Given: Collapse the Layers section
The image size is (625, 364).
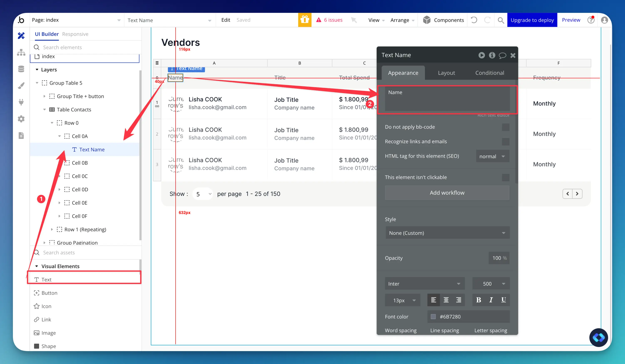Looking at the screenshot, I should pos(37,70).
